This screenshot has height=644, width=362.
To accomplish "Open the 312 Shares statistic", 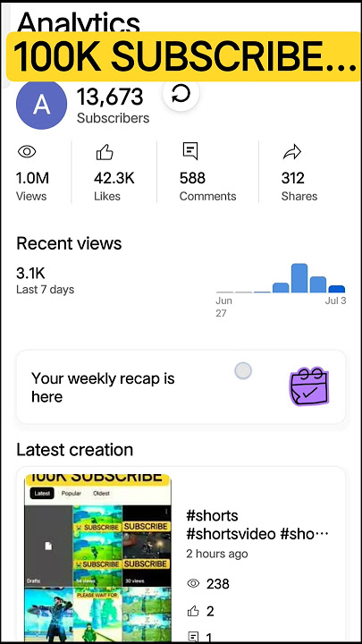I will tap(299, 186).
